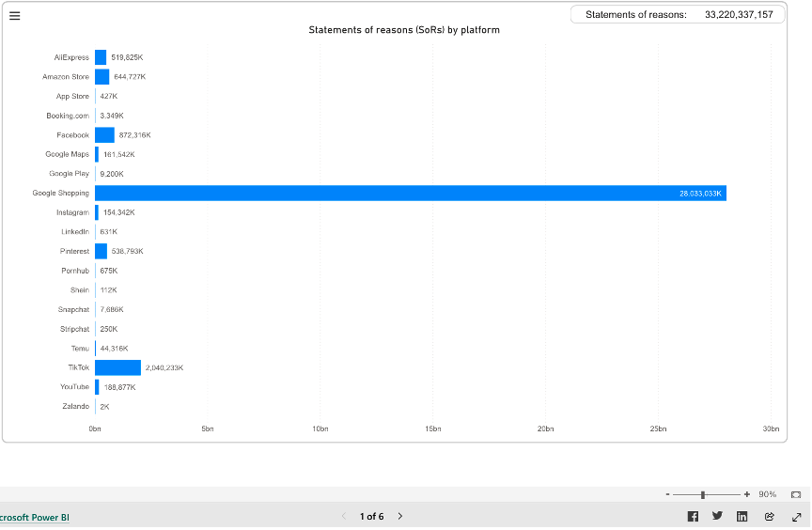
Task: Zoom out with the minus button
Action: tap(667, 494)
